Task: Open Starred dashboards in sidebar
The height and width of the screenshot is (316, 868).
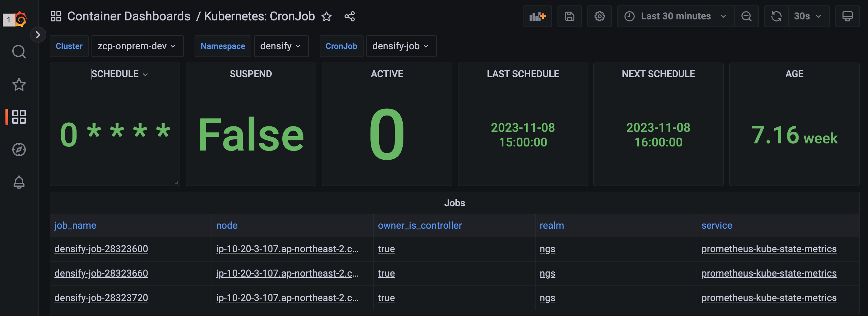Action: 19,84
